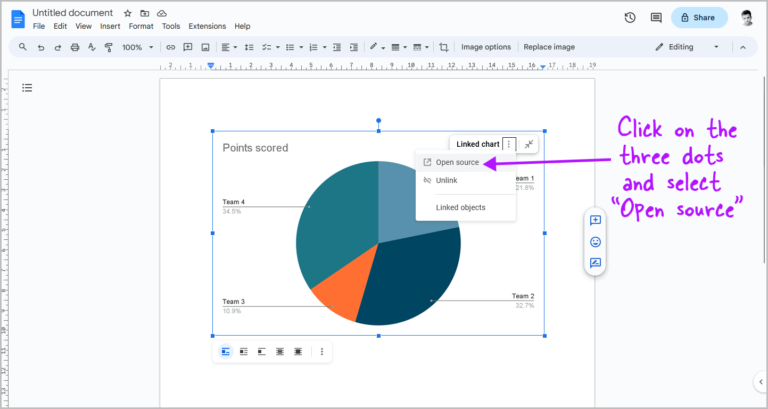Click the chart rotation handle

point(379,120)
